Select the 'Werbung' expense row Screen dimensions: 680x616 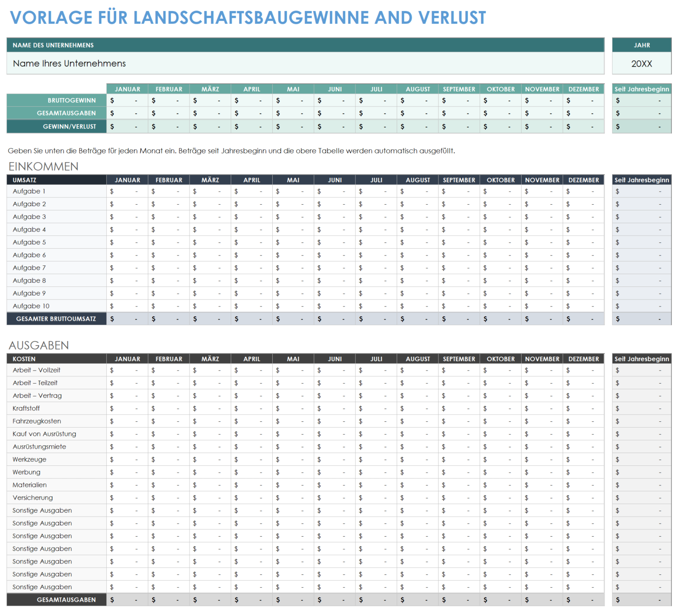pyautogui.click(x=56, y=472)
